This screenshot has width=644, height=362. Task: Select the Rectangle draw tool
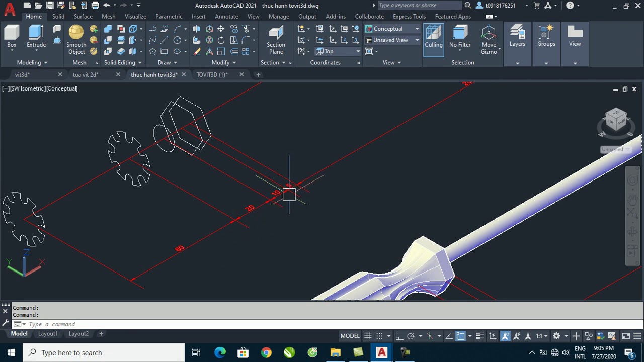164,51
